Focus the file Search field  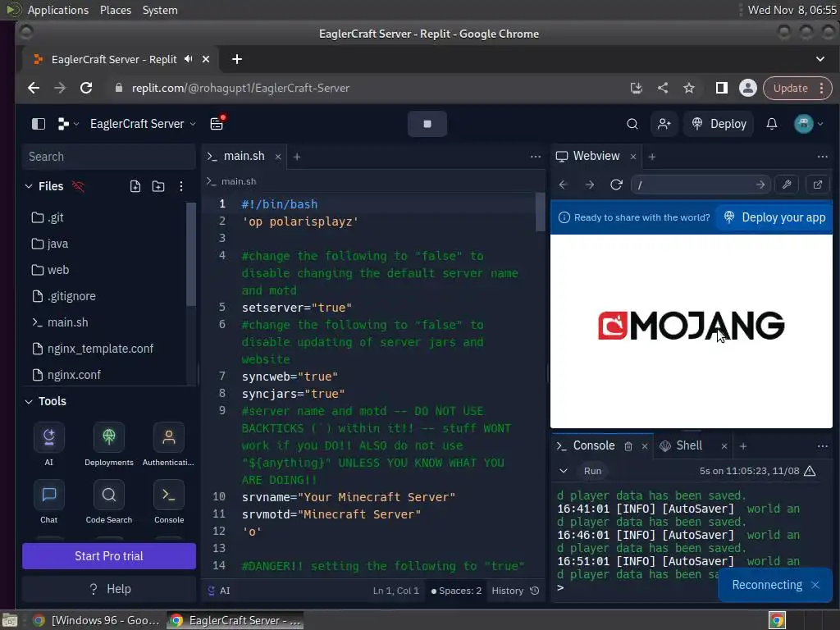point(109,157)
